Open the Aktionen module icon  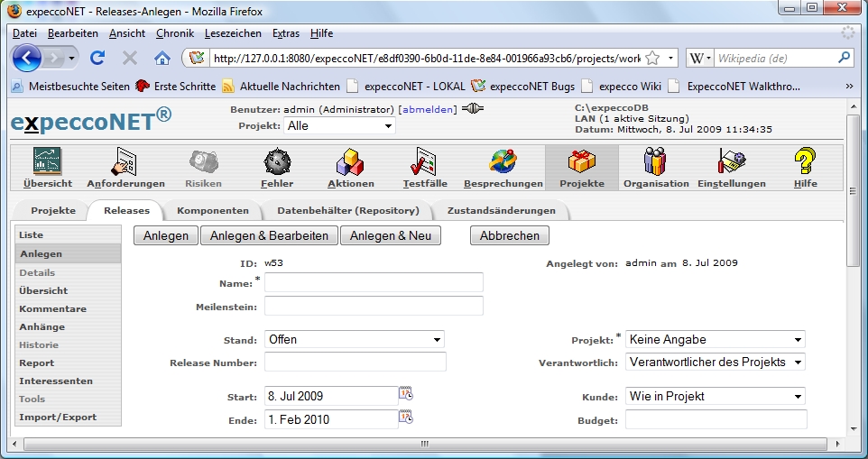[x=350, y=163]
